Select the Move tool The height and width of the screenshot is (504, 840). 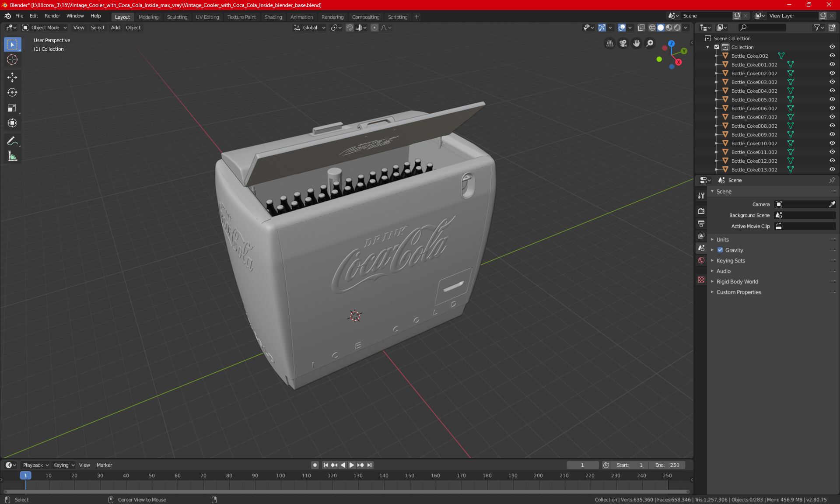12,77
